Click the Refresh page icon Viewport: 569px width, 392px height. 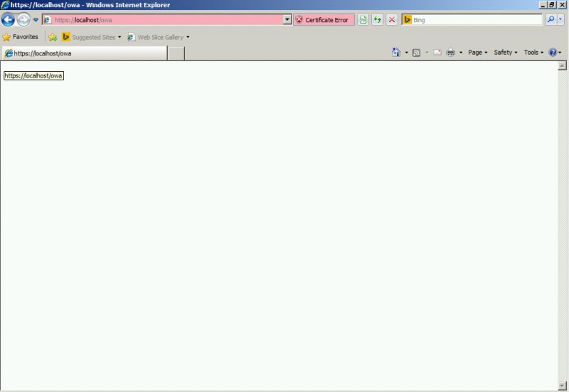pyautogui.click(x=378, y=20)
